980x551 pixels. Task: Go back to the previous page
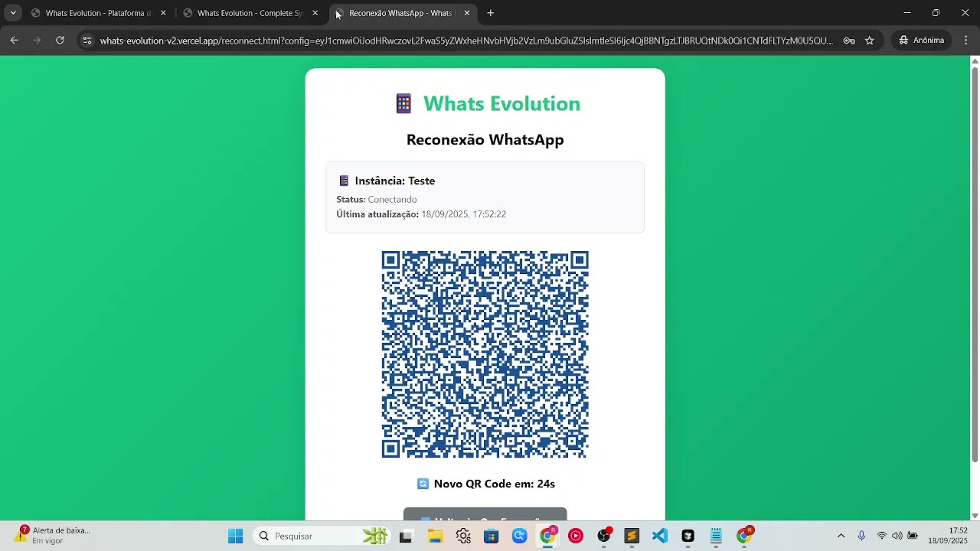coord(14,41)
